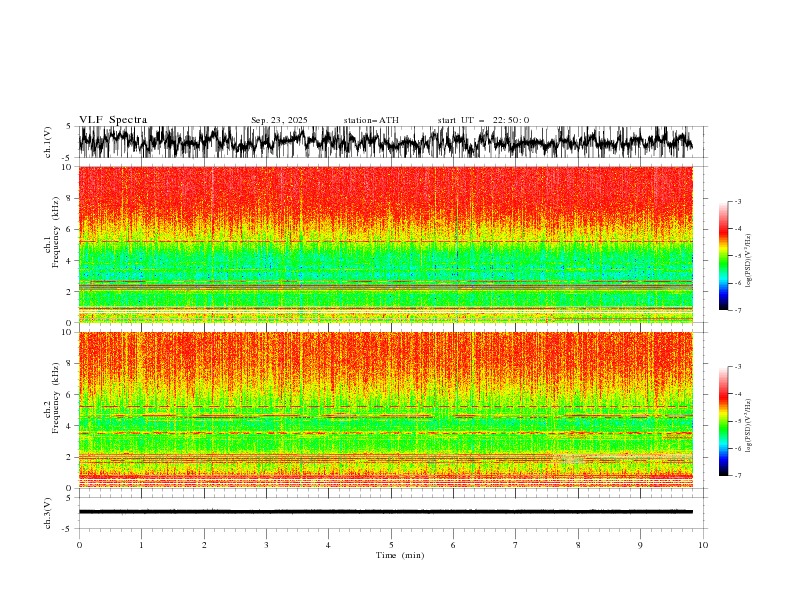This screenshot has height=612, width=792.
Task: Click the "ch.3(V)" waveform axis label
Action: click(x=48, y=513)
